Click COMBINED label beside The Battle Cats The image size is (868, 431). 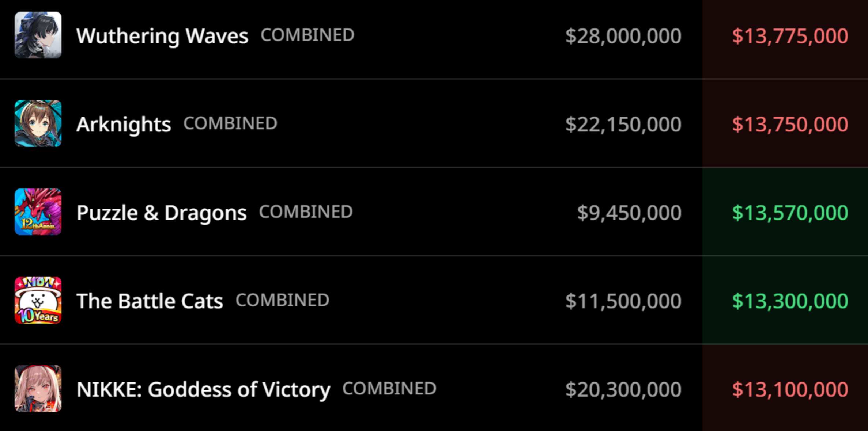pos(283,301)
